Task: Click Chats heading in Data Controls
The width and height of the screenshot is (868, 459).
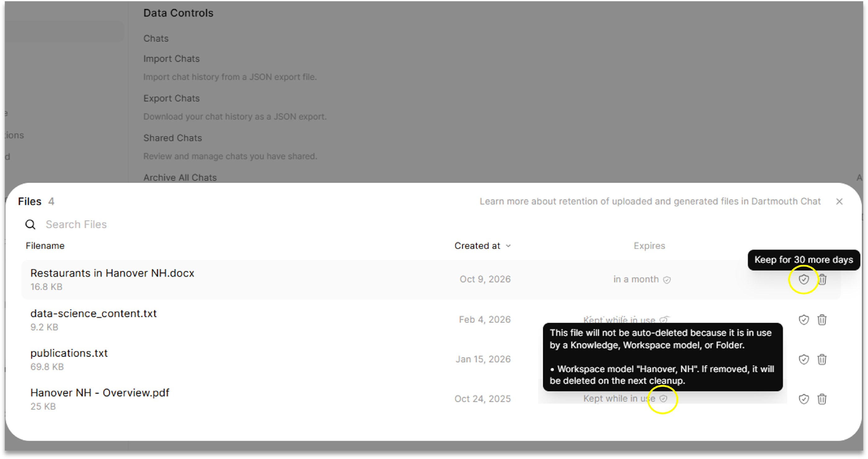Action: [x=156, y=38]
